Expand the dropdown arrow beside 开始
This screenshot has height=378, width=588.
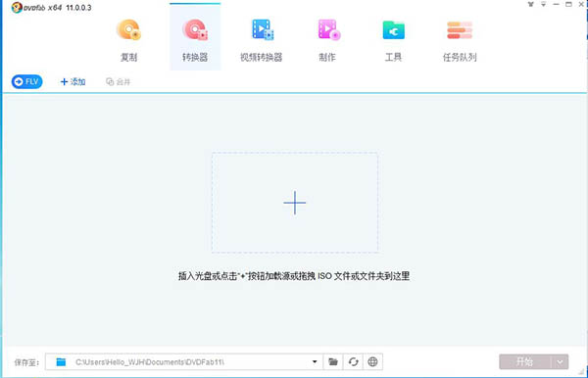pos(560,362)
